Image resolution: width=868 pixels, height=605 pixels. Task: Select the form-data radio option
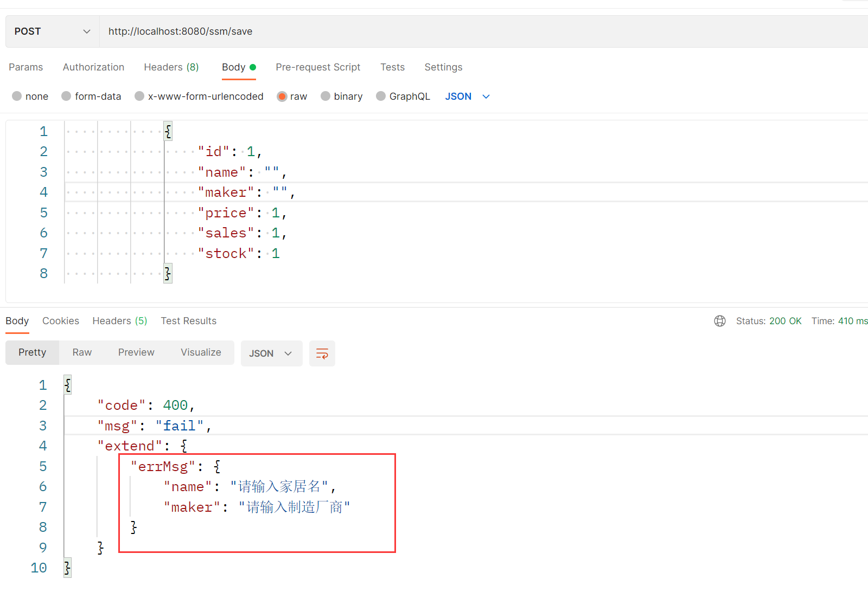91,96
